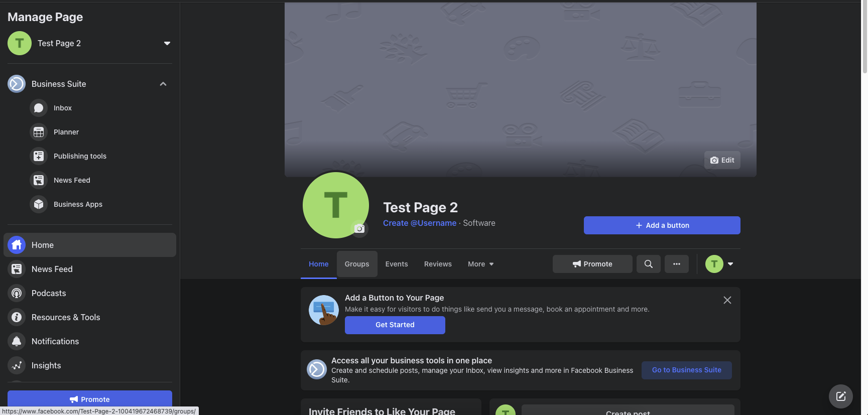This screenshot has height=415, width=868.
Task: Click the Software category text
Action: 479,223
